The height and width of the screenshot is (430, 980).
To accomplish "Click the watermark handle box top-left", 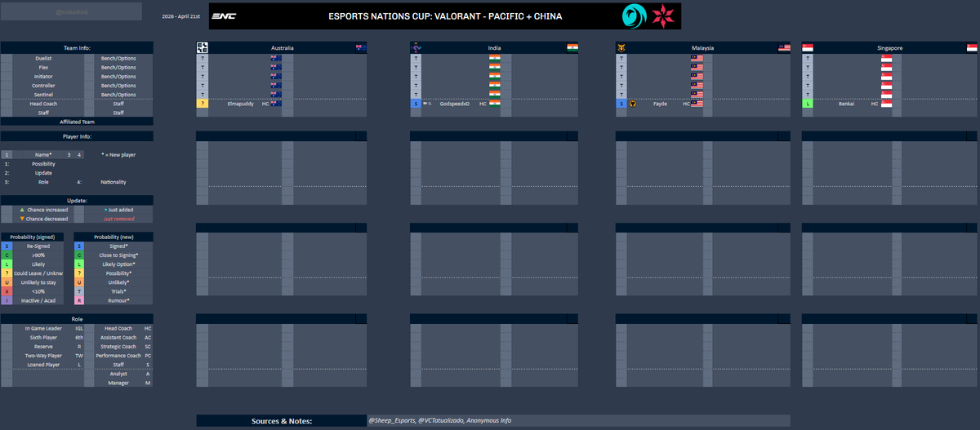I will tap(71, 11).
